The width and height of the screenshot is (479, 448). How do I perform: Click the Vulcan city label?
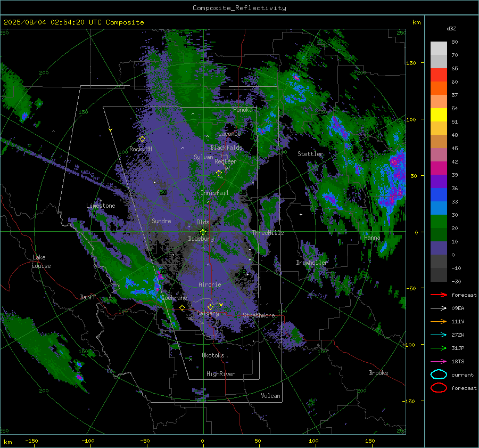pyautogui.click(x=270, y=396)
